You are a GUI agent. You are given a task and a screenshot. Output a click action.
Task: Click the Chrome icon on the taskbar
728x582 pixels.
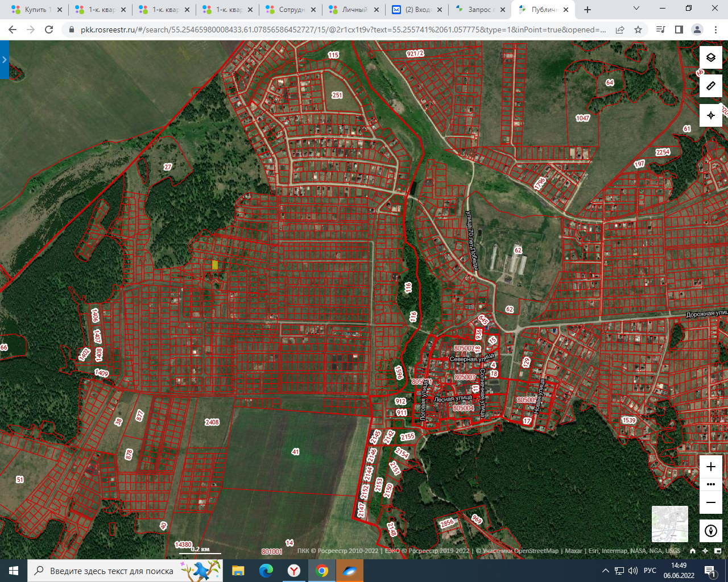pyautogui.click(x=322, y=571)
